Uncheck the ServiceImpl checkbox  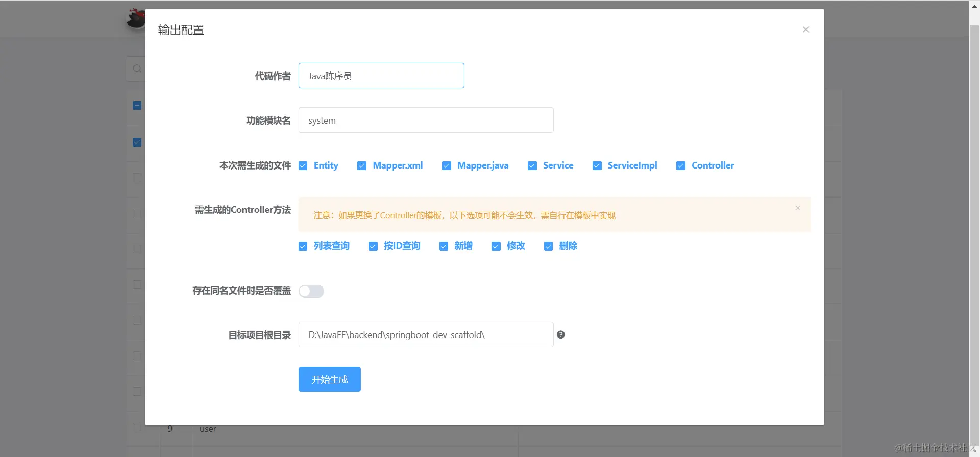point(597,166)
